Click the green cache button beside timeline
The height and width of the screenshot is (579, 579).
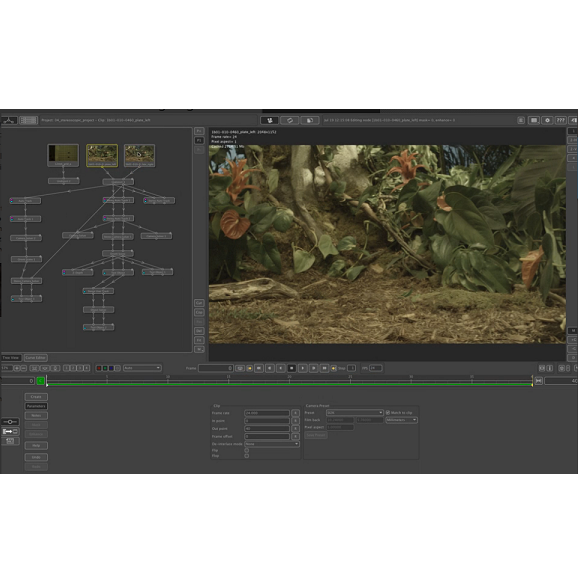pyautogui.click(x=41, y=381)
